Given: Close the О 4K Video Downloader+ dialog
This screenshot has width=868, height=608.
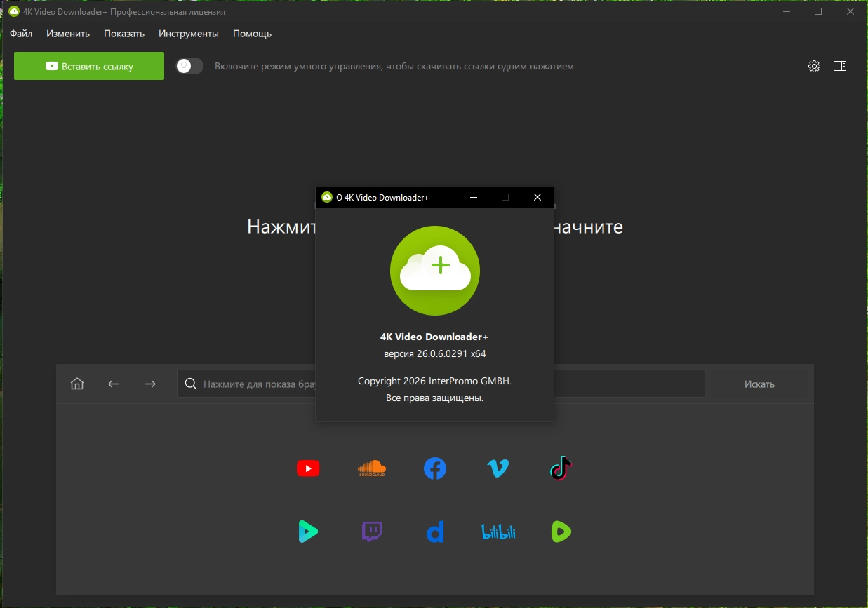Looking at the screenshot, I should (538, 197).
